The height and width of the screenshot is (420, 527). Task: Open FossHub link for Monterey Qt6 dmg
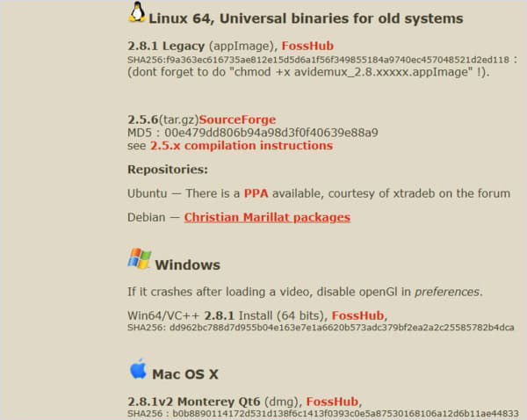click(x=334, y=401)
